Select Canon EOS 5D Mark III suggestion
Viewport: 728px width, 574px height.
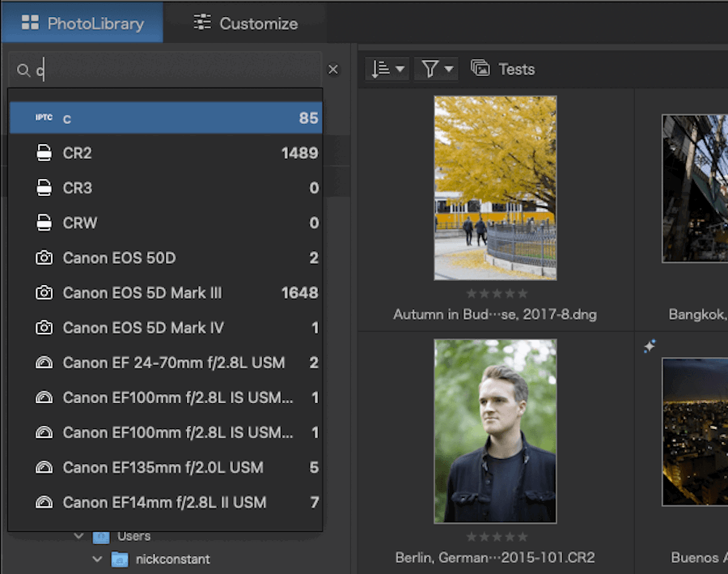point(166,293)
